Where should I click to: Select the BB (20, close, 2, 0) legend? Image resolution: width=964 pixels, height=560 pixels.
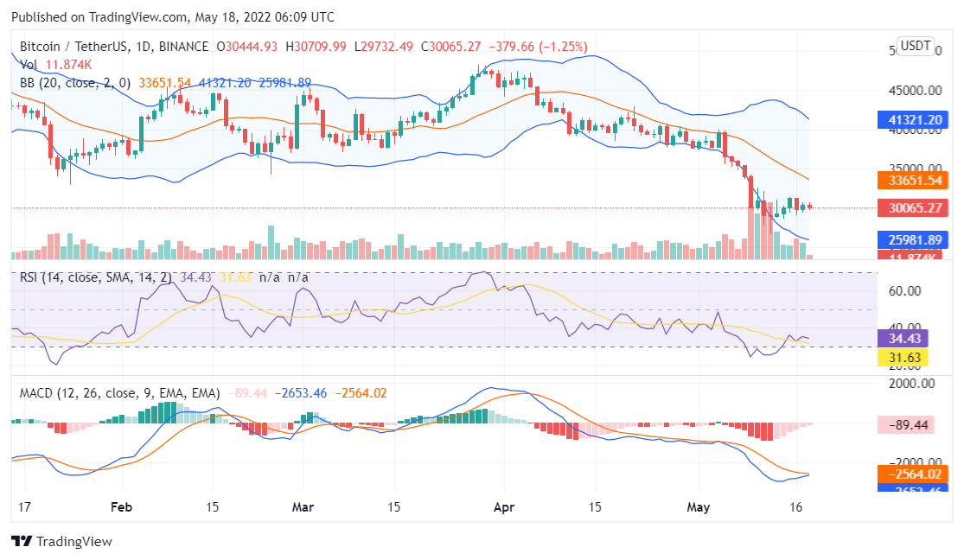click(x=75, y=83)
